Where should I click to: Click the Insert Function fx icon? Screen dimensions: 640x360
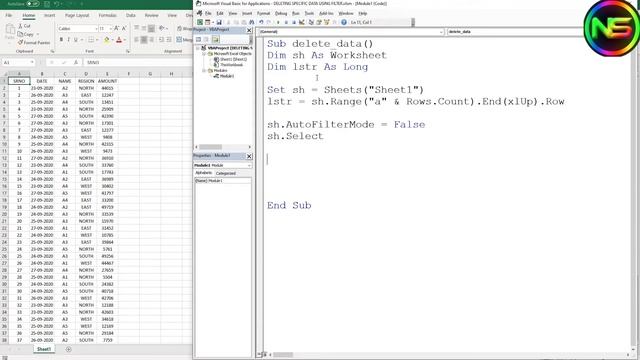(76, 62)
